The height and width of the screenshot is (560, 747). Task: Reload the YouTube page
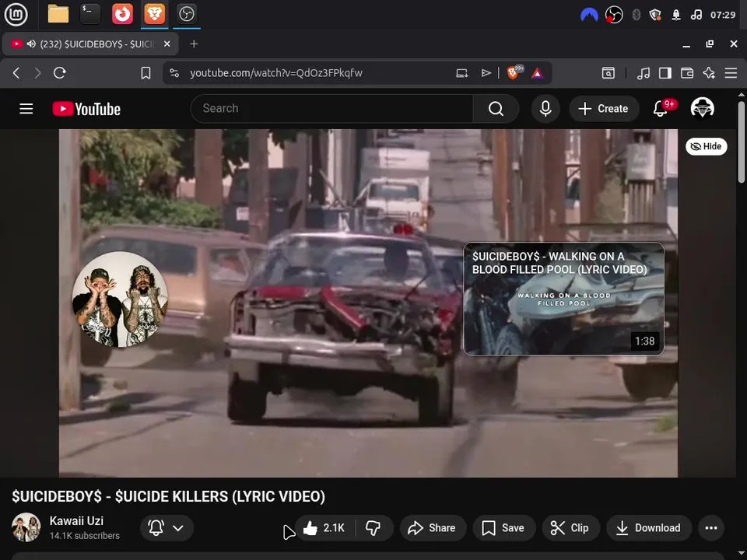[x=60, y=73]
